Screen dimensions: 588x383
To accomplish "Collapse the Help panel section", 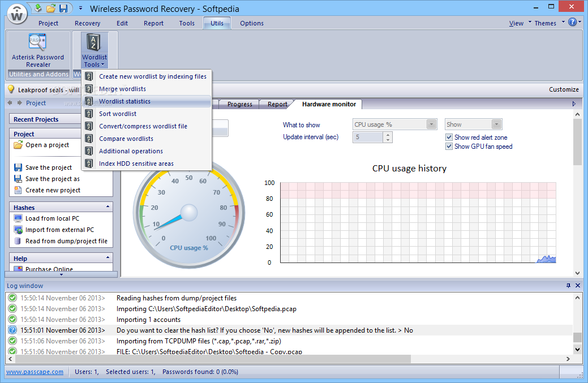I will pos(108,258).
